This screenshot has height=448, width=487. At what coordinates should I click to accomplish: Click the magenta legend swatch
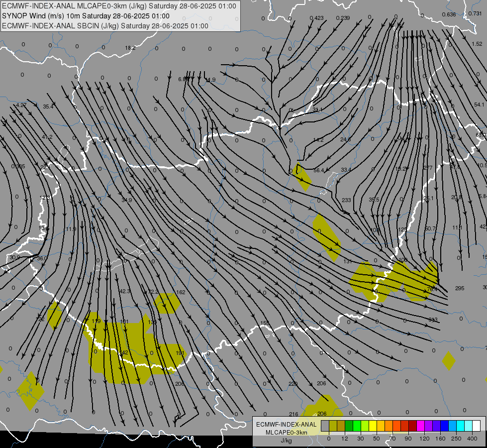(x=421, y=426)
